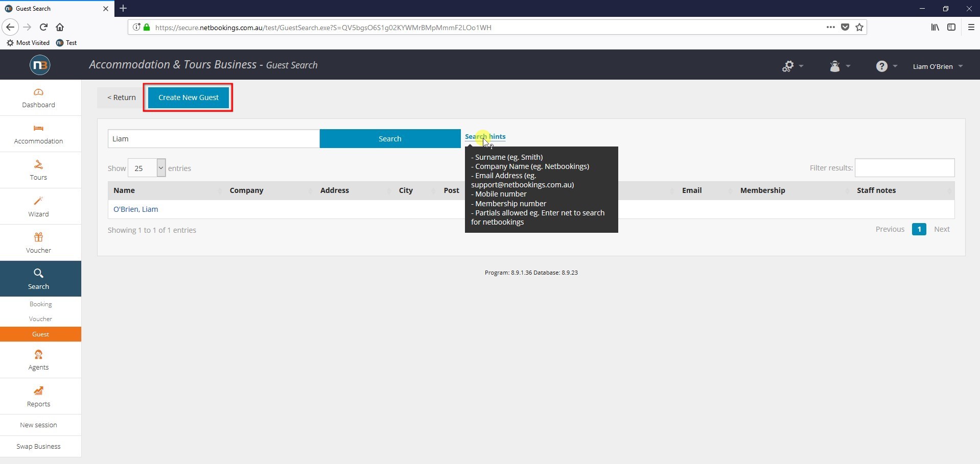The image size is (980, 464).
Task: Sort table by Company column
Action: pos(270,190)
